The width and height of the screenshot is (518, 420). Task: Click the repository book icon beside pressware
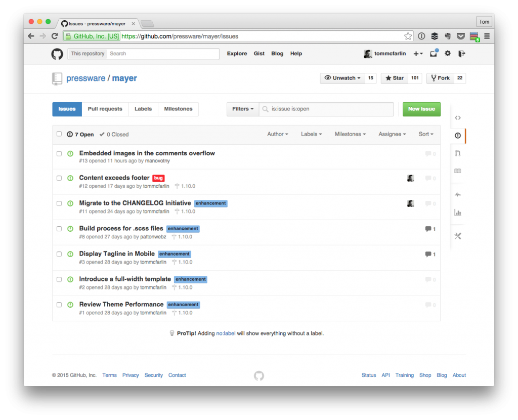click(x=57, y=79)
